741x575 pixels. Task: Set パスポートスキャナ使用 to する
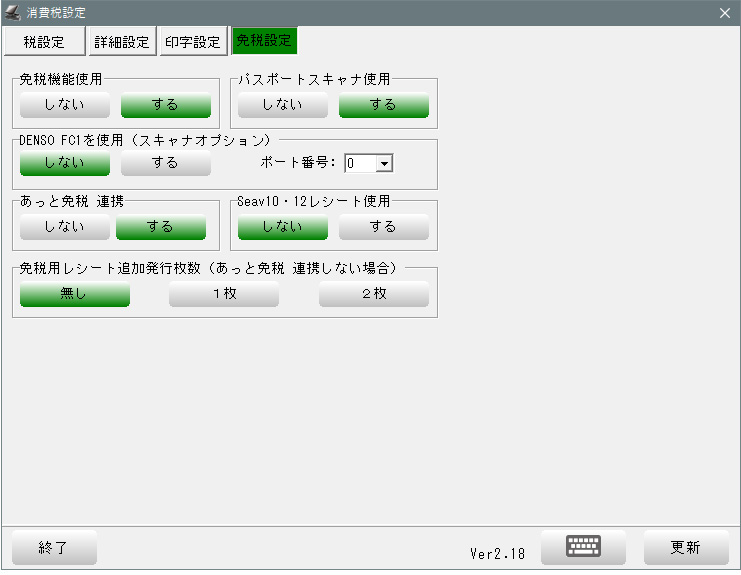383,105
